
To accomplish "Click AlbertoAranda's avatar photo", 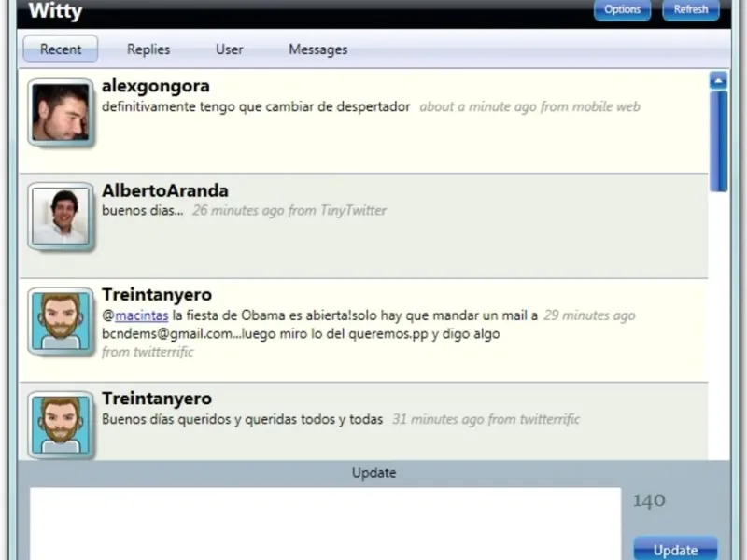I will pyautogui.click(x=61, y=217).
